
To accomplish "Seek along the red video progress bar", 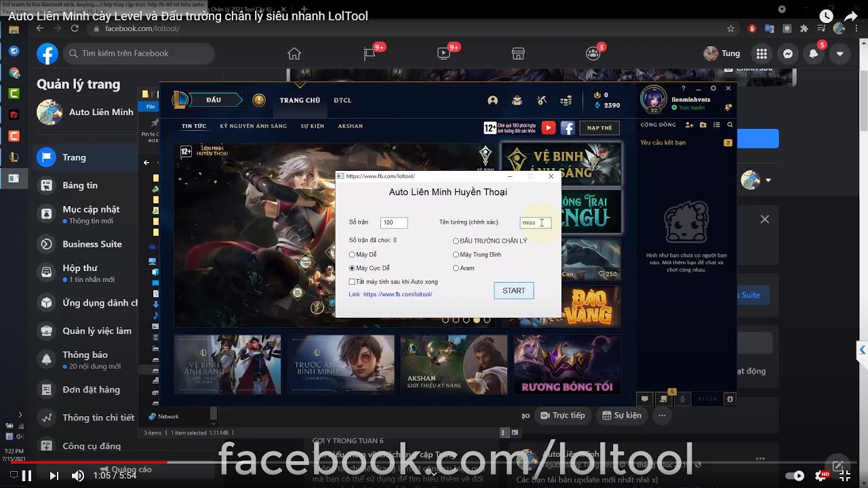I will click(434, 463).
